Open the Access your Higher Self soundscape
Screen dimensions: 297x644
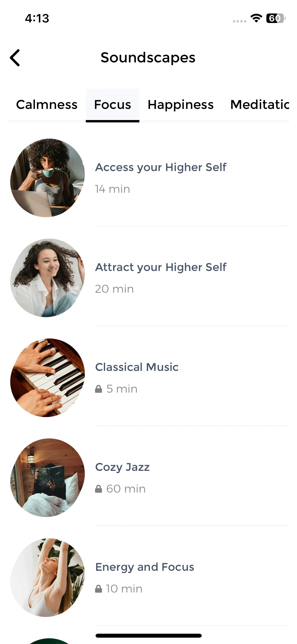[x=161, y=167]
